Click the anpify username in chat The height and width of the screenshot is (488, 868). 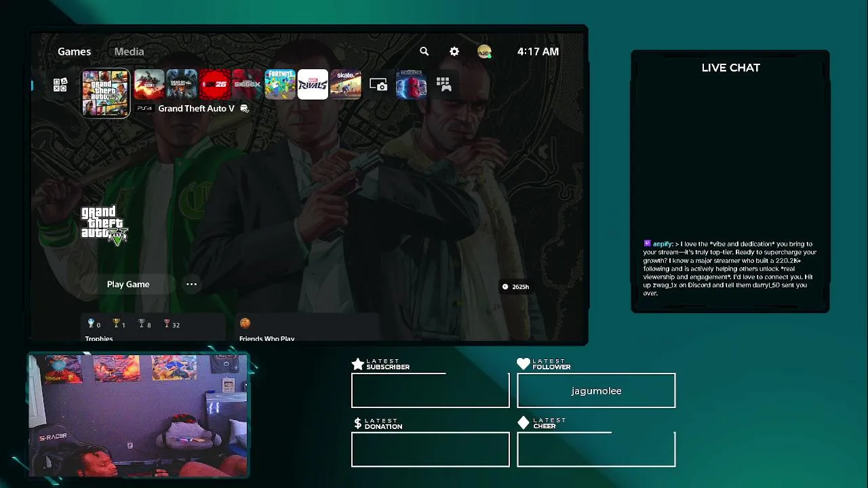click(663, 244)
